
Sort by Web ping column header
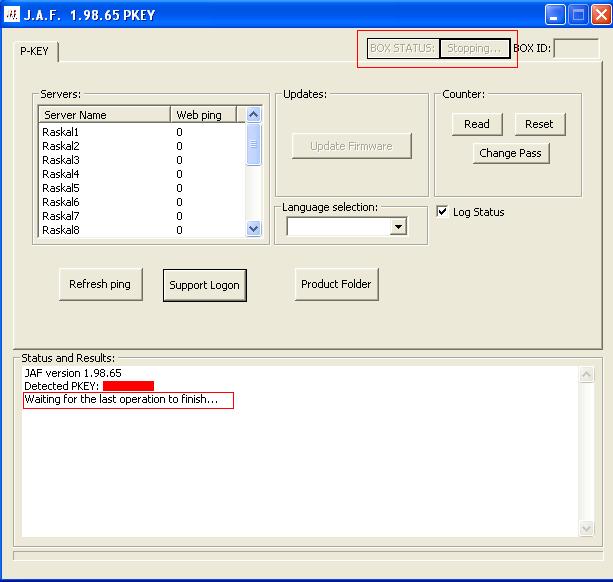[203, 115]
